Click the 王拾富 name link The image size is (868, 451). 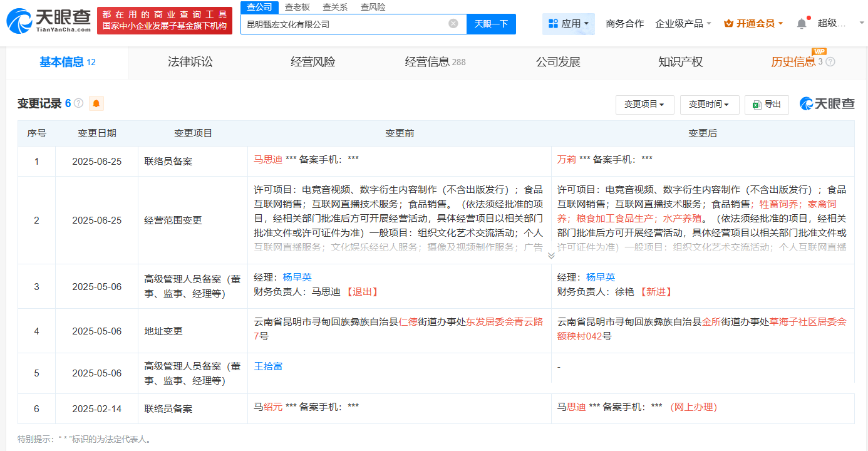(268, 365)
